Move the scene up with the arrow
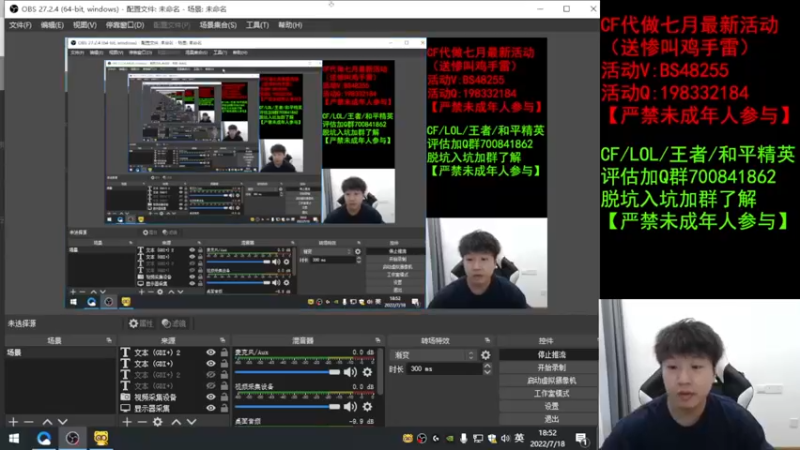The image size is (800, 450). 47,422
